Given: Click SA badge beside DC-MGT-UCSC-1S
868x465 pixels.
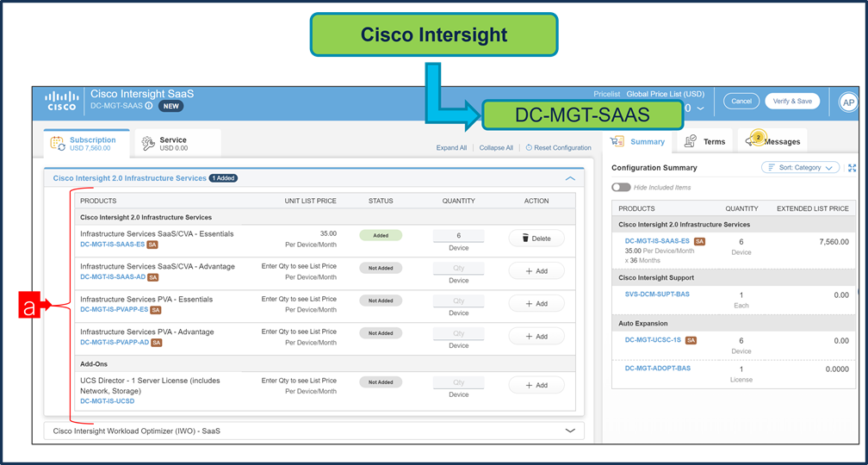Looking at the screenshot, I should [691, 340].
